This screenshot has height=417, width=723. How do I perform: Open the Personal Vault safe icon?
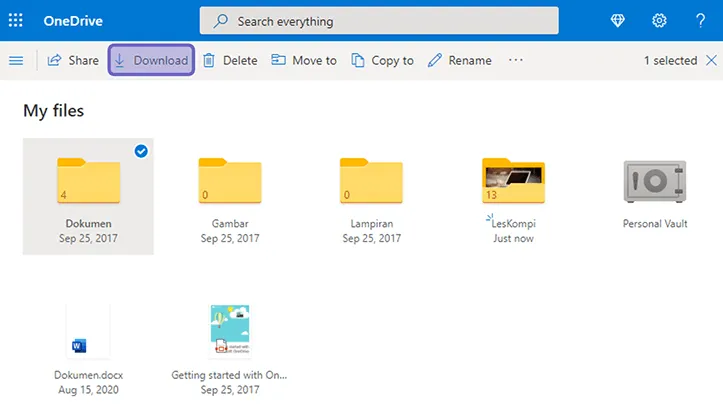(655, 181)
